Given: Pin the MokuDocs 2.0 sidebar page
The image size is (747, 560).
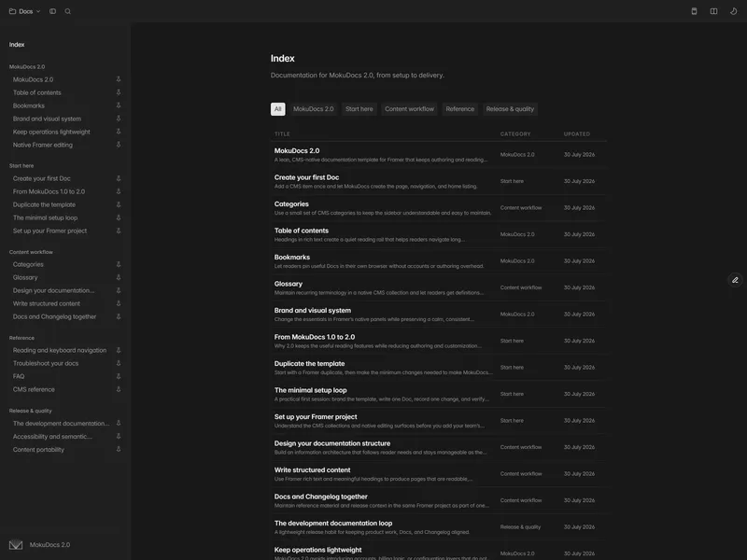Looking at the screenshot, I should point(119,79).
